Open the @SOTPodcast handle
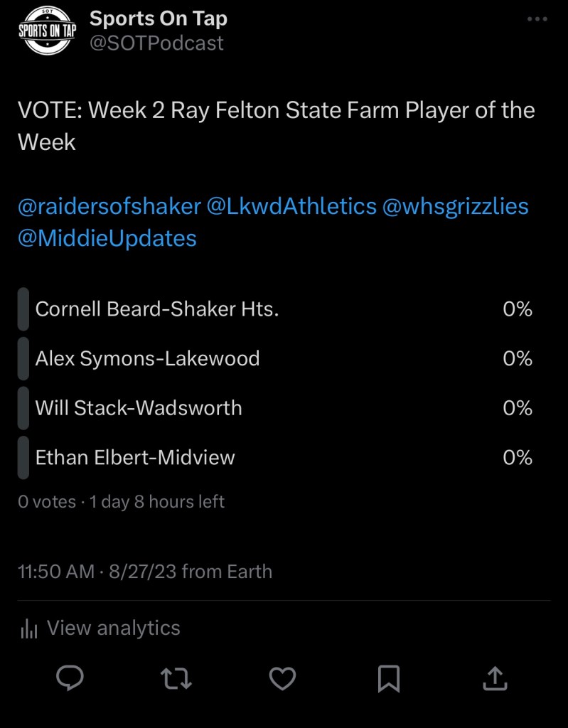 pos(156,43)
